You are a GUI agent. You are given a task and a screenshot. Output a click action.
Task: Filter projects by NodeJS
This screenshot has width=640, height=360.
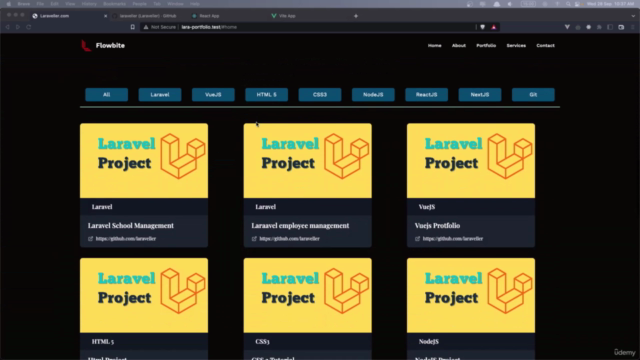(373, 95)
